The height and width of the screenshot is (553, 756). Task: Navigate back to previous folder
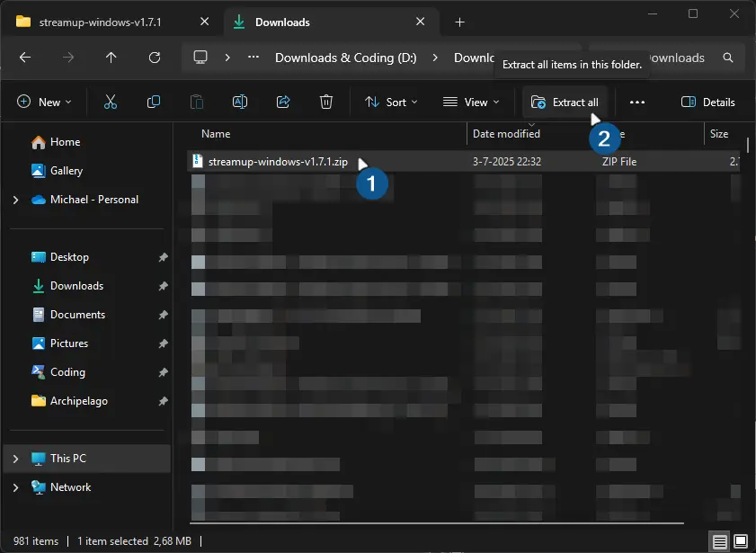[x=25, y=58]
